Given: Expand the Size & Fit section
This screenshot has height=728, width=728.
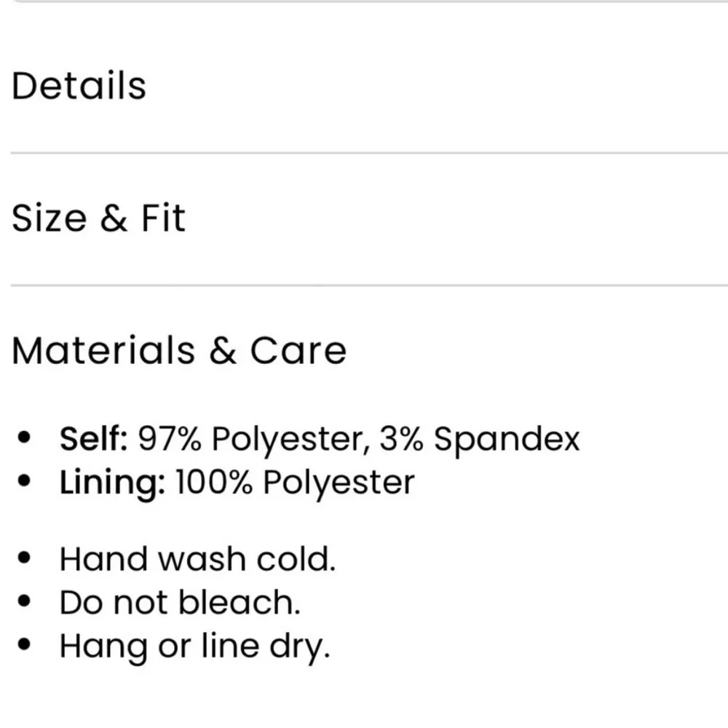Looking at the screenshot, I should click(98, 219).
